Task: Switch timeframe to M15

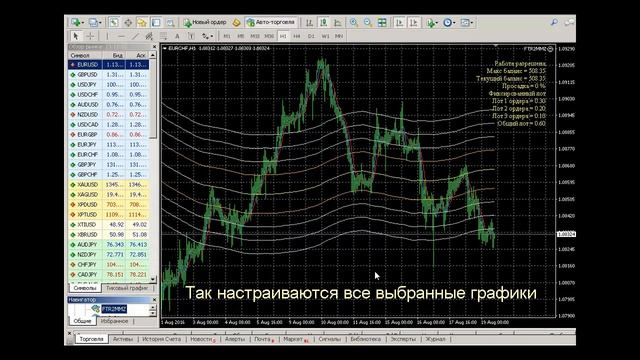Action: coord(255,36)
